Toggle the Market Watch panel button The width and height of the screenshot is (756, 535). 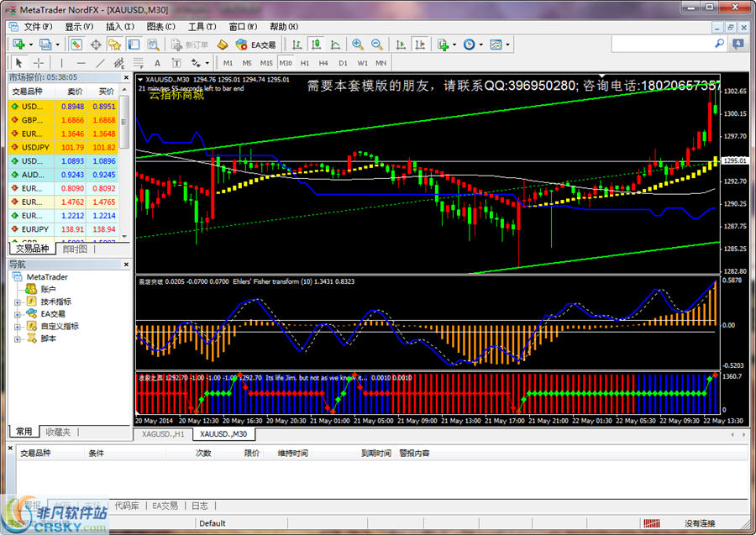tap(76, 45)
